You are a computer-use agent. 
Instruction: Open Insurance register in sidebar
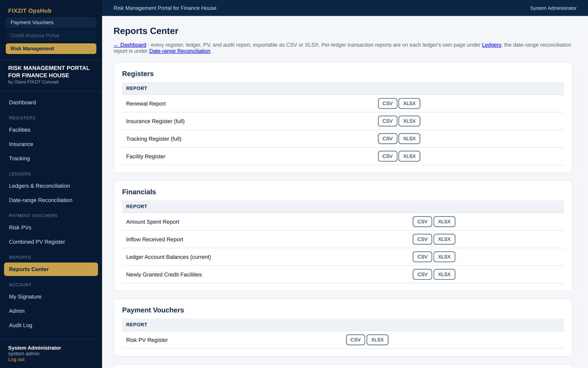tap(51, 144)
